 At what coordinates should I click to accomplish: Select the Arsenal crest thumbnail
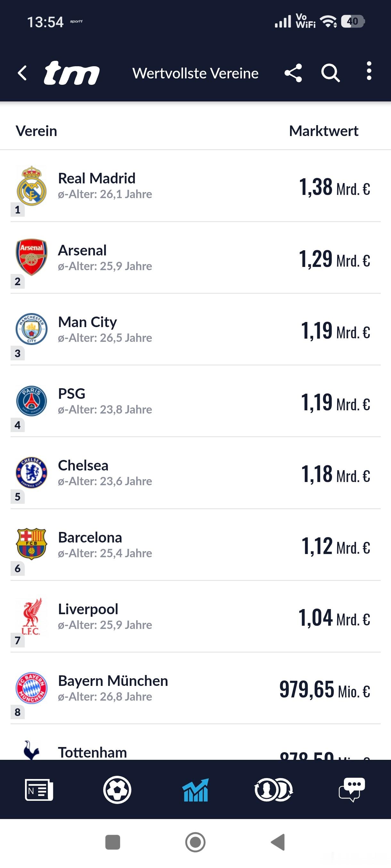coord(31,257)
